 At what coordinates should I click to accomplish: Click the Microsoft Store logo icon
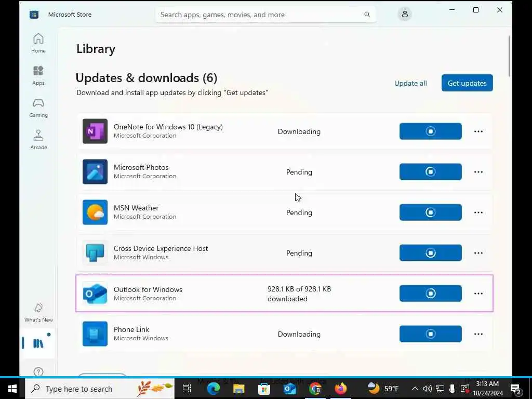(x=34, y=14)
